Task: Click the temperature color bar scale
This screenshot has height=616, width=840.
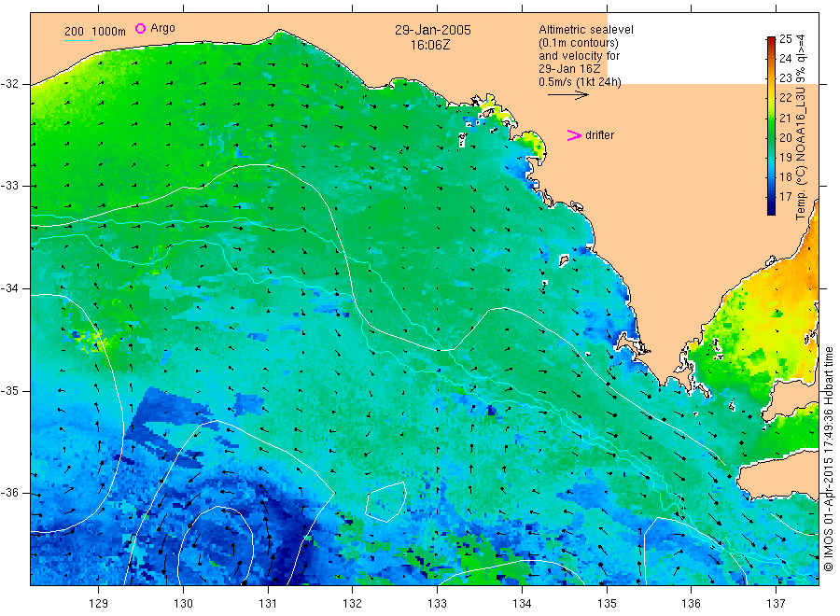Action: [771, 126]
